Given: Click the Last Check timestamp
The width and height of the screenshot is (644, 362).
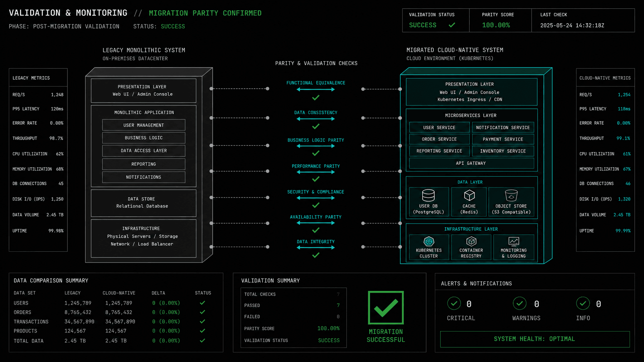Looking at the screenshot, I should click(572, 25).
